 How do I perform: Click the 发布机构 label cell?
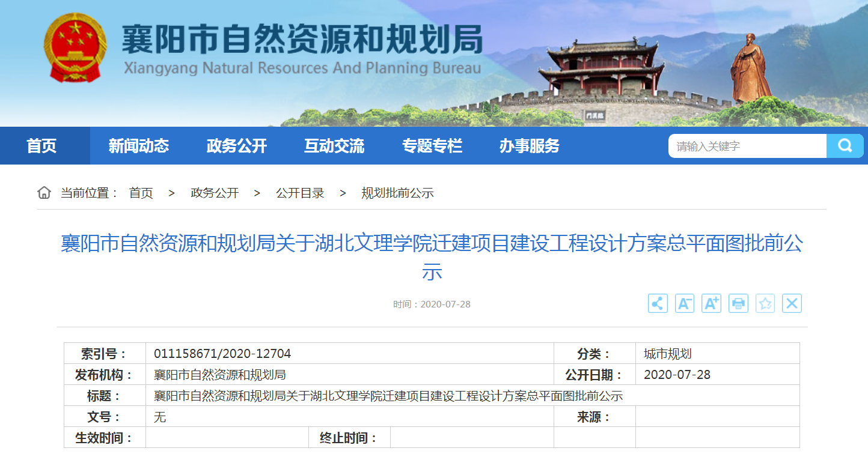pyautogui.click(x=105, y=375)
